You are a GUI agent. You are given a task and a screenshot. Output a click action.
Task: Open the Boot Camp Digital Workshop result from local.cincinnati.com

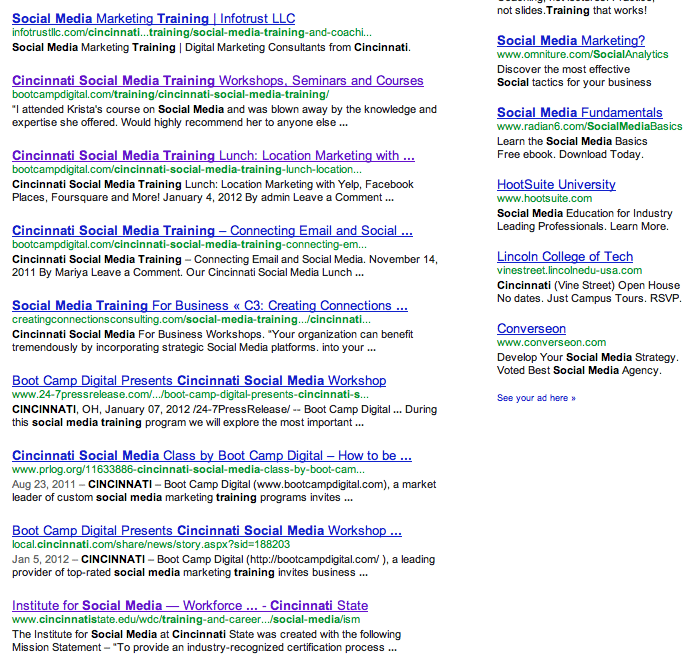(206, 530)
